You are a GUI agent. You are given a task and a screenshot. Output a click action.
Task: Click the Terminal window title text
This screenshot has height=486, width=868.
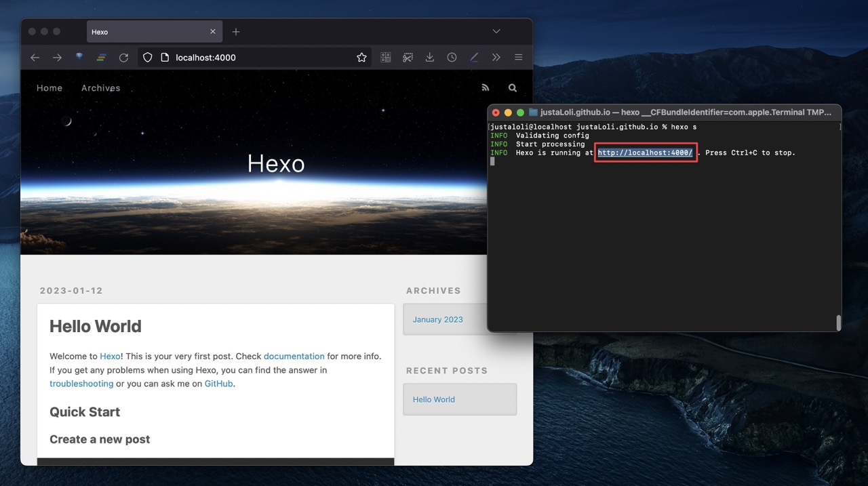[x=686, y=113]
